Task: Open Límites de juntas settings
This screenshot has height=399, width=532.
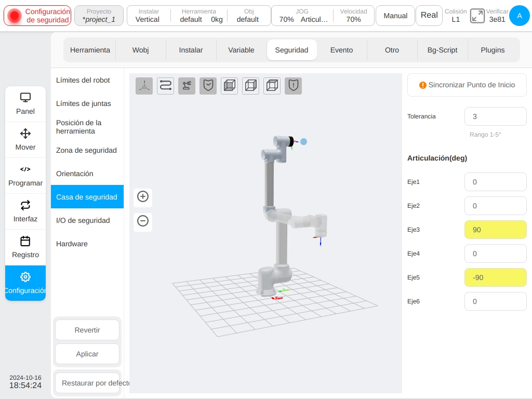Action: 87,103
